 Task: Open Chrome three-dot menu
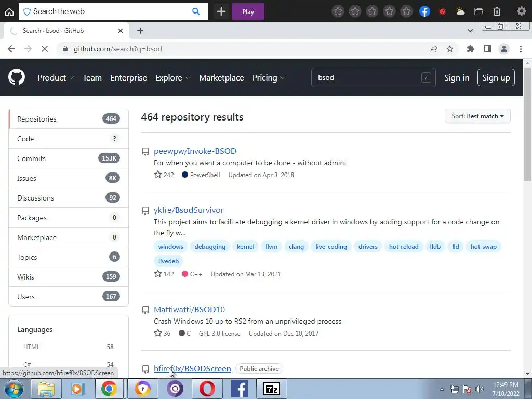(x=521, y=49)
